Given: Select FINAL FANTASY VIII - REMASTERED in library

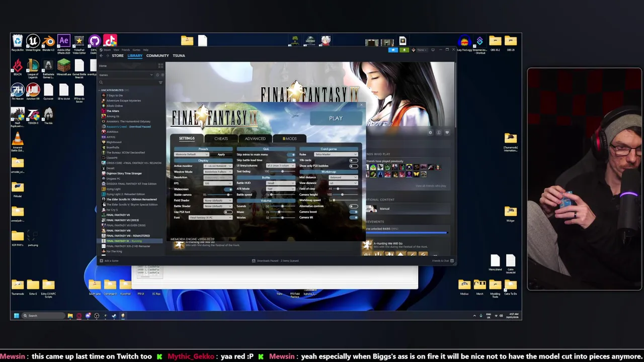Looking at the screenshot, I should (x=127, y=235).
